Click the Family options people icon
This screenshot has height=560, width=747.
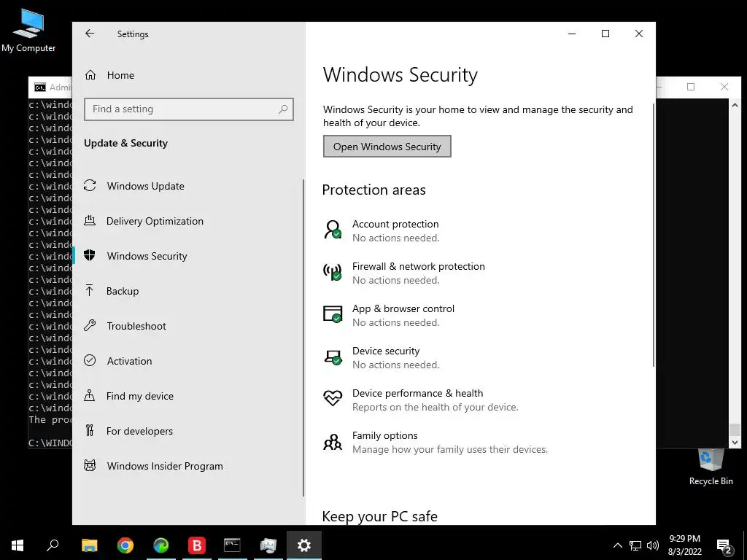tap(333, 441)
